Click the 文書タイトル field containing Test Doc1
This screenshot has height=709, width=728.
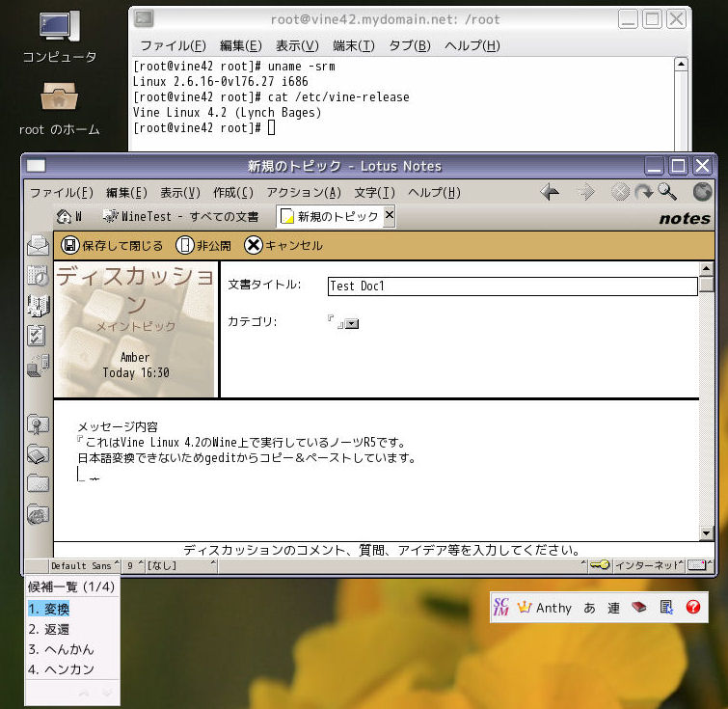point(513,286)
